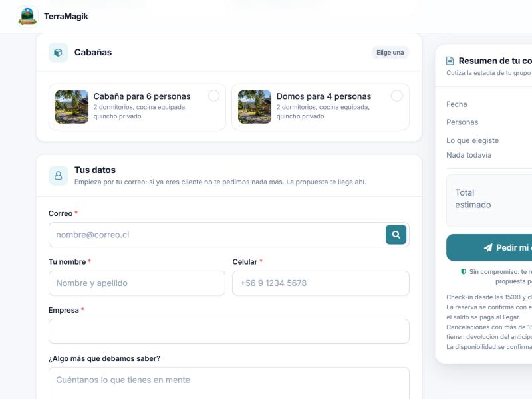The width and height of the screenshot is (532, 399).
Task: Click the Tus datos heading
Action: coord(95,170)
